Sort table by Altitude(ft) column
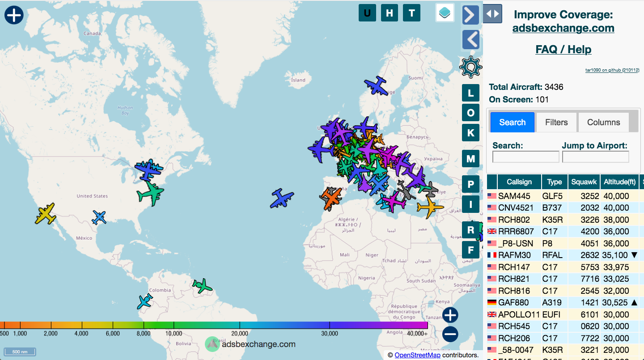This screenshot has width=644, height=360. pos(620,182)
